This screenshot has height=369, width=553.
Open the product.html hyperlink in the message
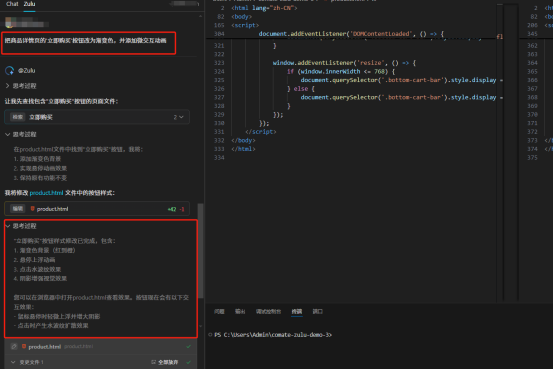(x=46, y=193)
